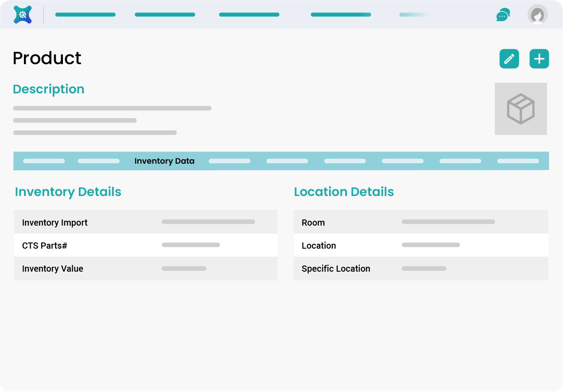Open the fourth navigation bar item

[341, 14]
